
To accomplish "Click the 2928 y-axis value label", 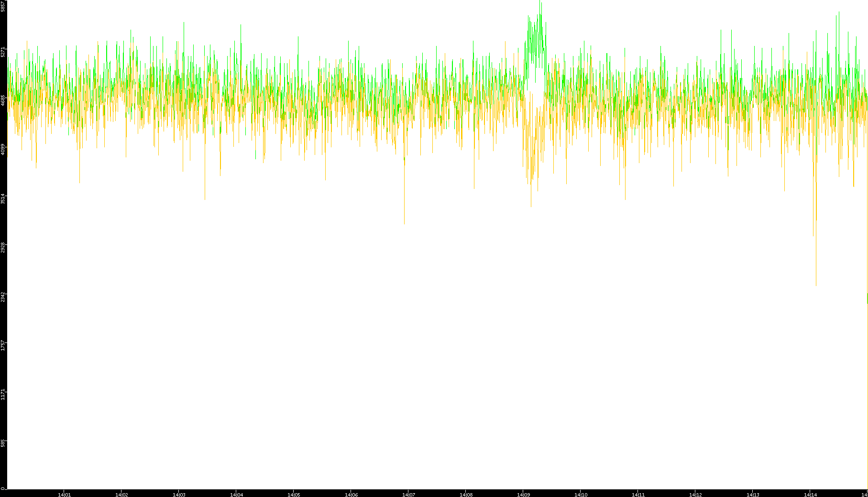I will tap(3, 248).
